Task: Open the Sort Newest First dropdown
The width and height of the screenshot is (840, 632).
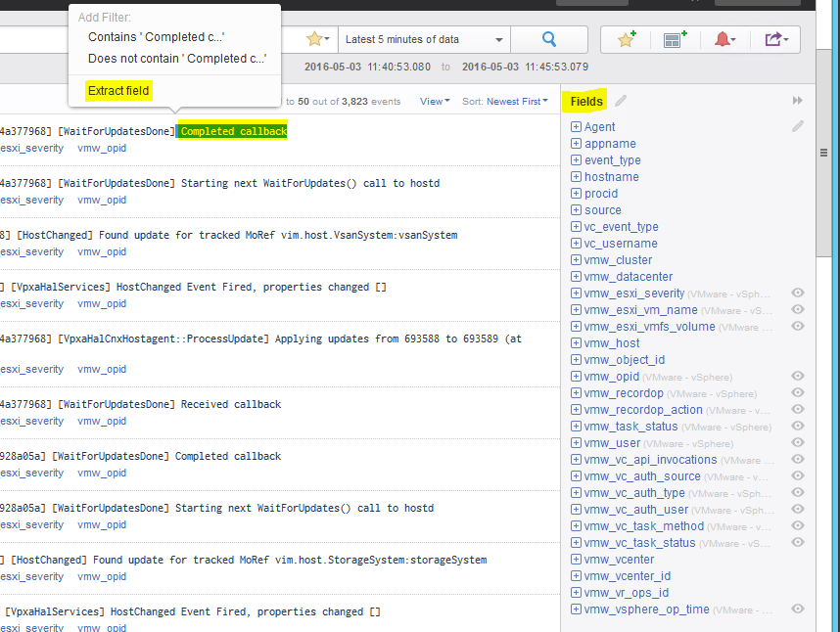Action: (517, 101)
